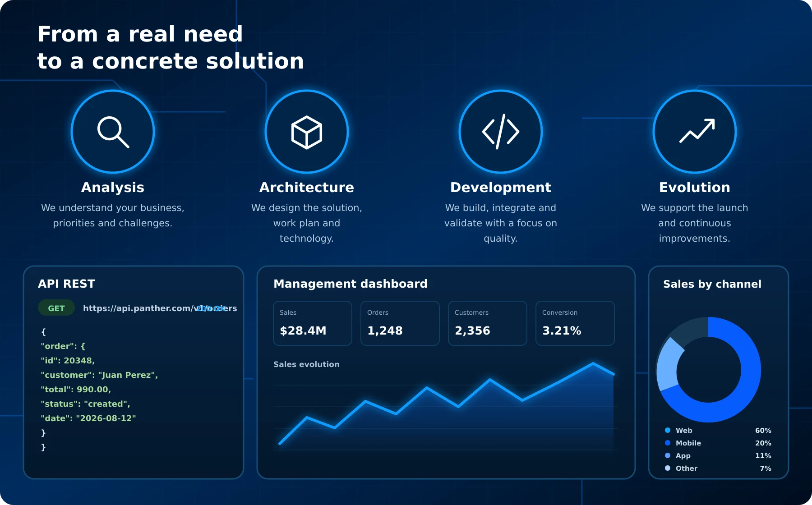The height and width of the screenshot is (505, 812).
Task: Click the App legend color dot
Action: [668, 455]
